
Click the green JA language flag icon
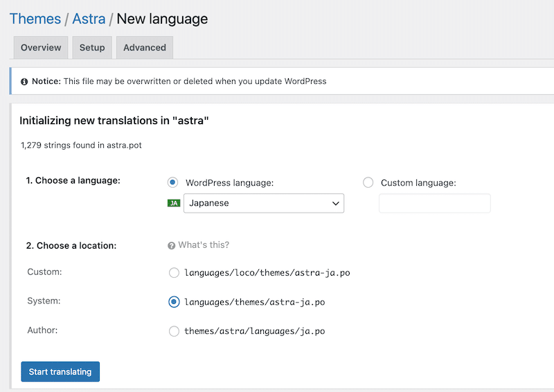[x=174, y=203]
